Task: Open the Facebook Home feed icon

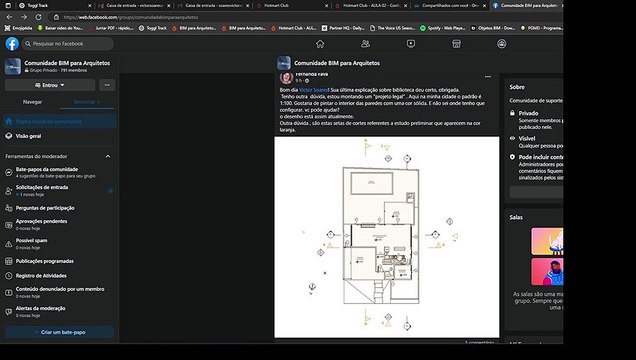Action: click(320, 44)
